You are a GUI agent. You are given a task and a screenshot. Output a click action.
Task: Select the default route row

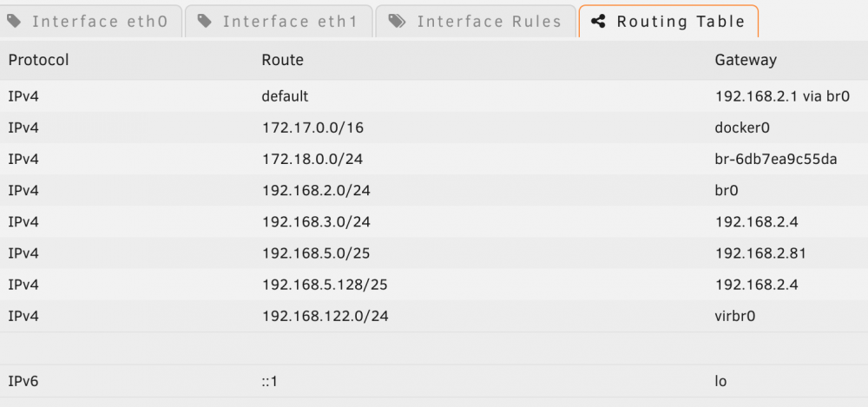tap(434, 96)
